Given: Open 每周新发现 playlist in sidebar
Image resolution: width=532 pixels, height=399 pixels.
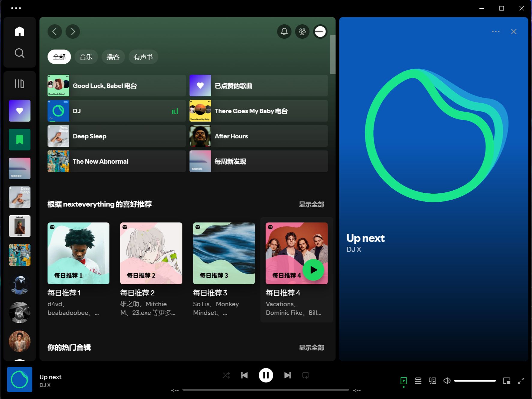Looking at the screenshot, I should [20, 168].
